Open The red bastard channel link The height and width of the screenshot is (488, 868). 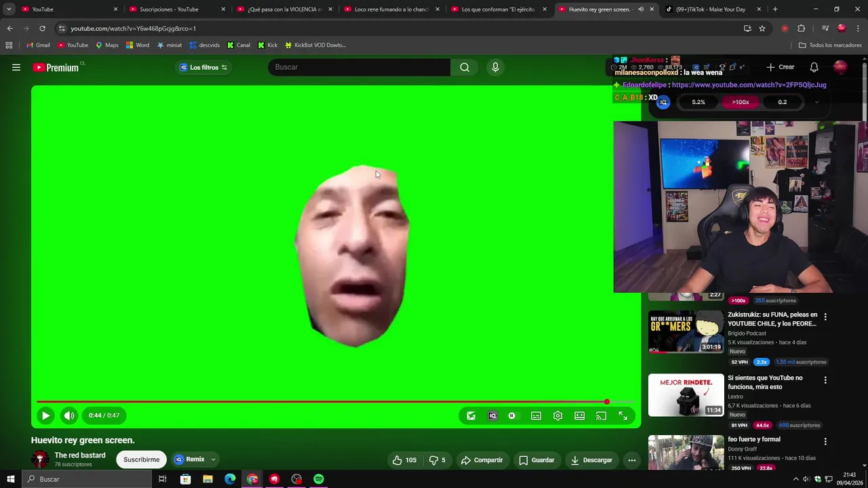click(80, 455)
